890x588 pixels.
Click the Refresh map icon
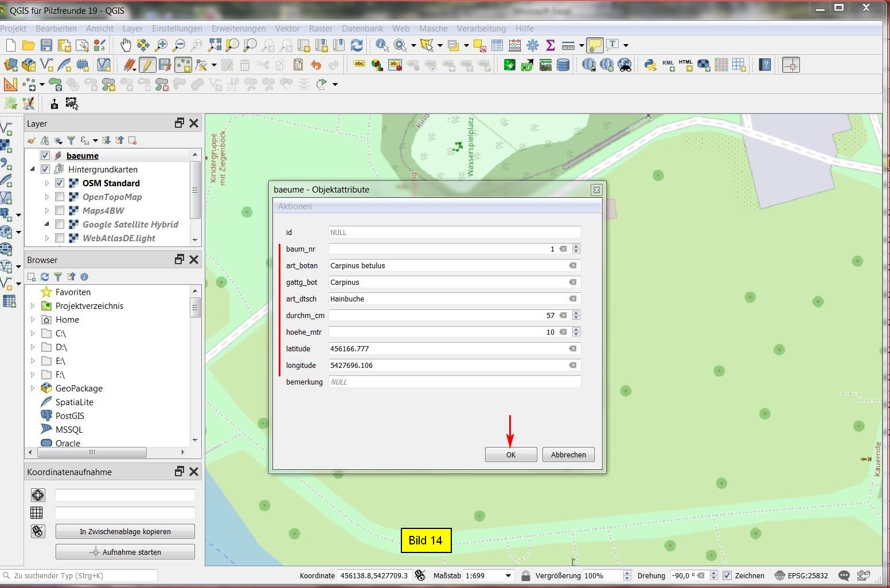pos(357,45)
